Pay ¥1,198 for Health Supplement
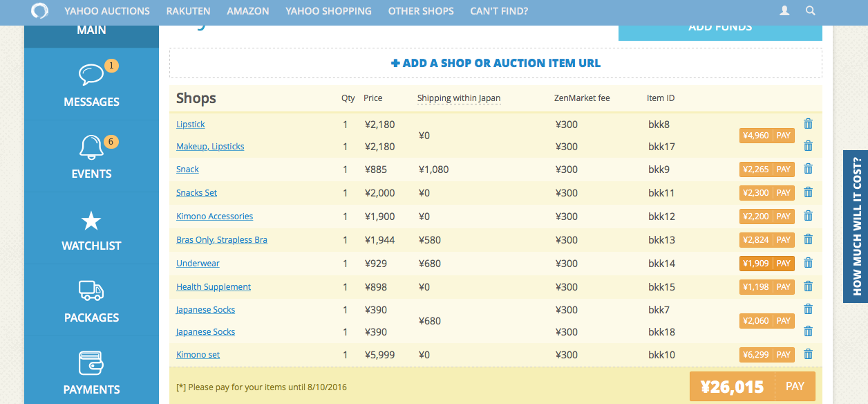868x404 pixels. pos(767,287)
